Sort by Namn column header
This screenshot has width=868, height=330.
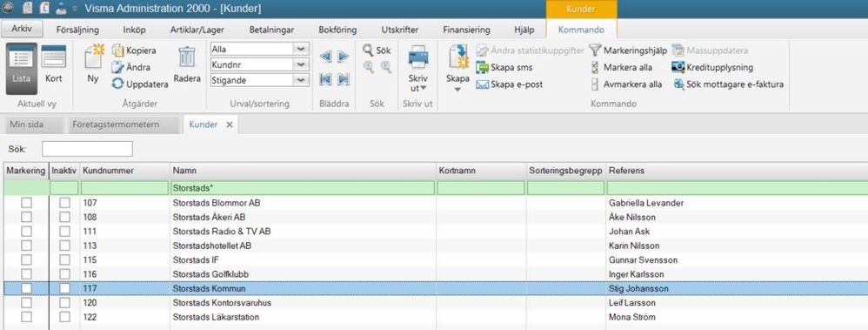tap(303, 171)
